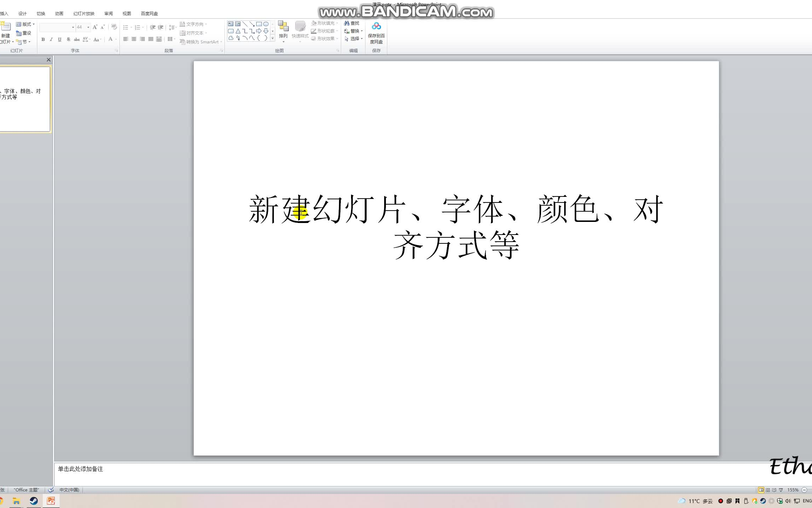Align text left
The image size is (812, 508).
coord(125,39)
